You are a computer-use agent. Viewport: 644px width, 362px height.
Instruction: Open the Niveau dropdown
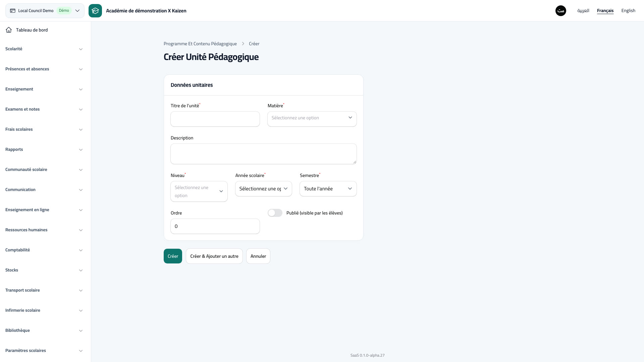click(199, 191)
